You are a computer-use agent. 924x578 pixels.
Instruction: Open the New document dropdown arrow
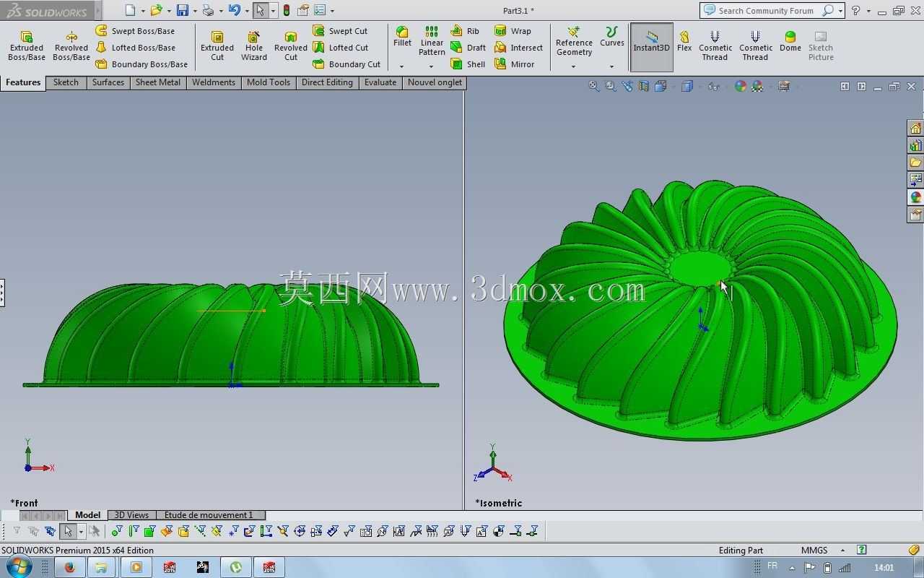click(x=143, y=11)
